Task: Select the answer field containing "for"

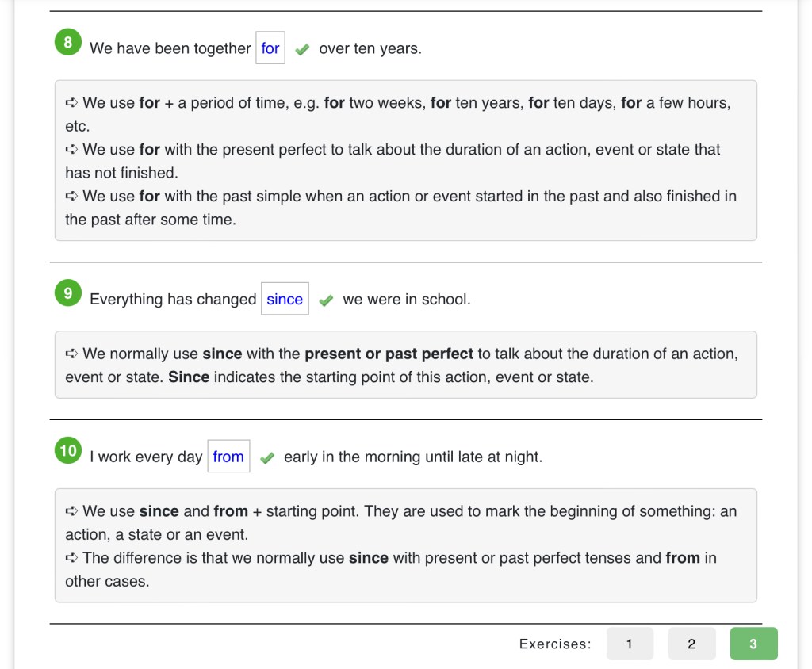Action: click(x=270, y=48)
